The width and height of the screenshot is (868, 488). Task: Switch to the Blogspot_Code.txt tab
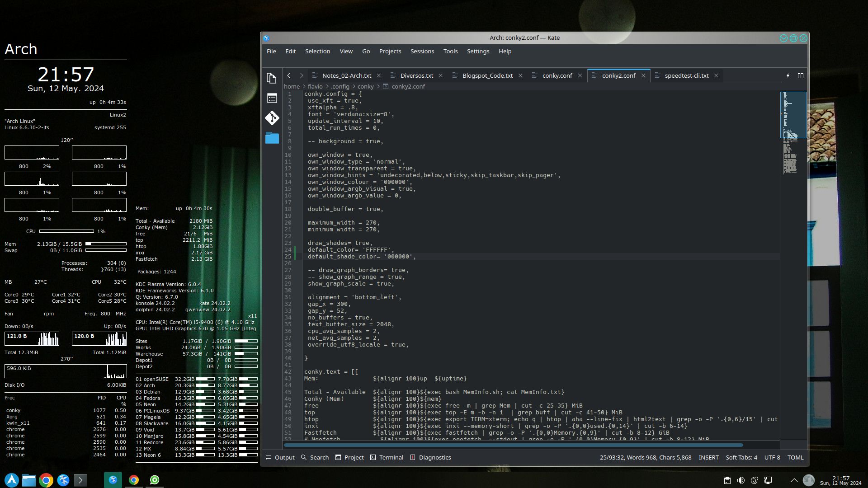pos(487,75)
